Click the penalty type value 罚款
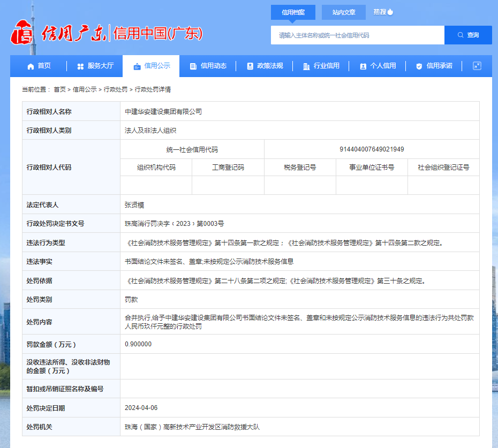Screen dimensions: 498x448 point(131,300)
